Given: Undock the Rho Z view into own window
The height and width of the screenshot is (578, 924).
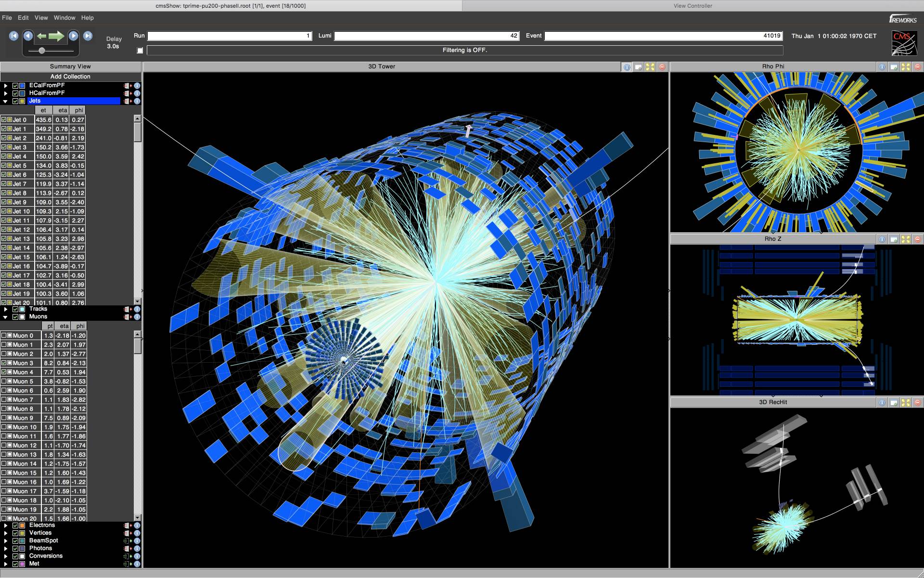Looking at the screenshot, I should (x=894, y=239).
